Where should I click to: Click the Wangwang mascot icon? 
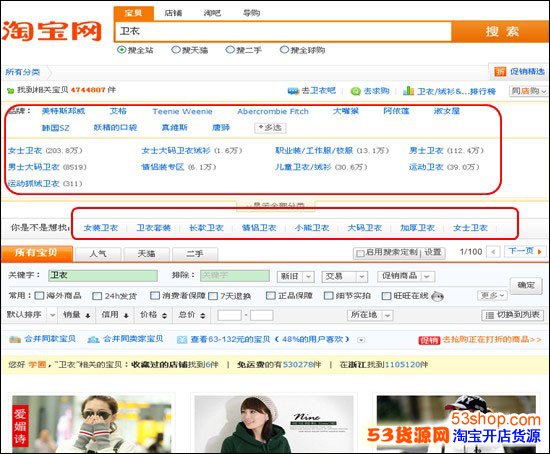[x=437, y=296]
